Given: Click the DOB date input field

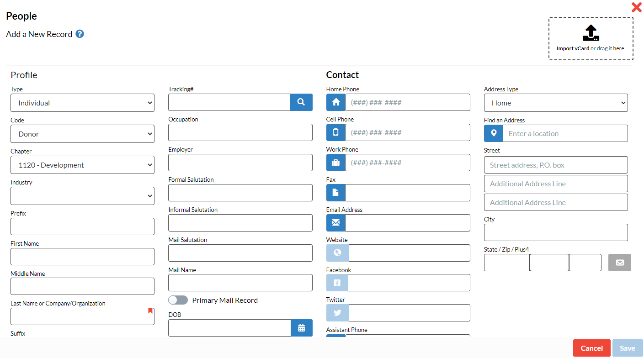Looking at the screenshot, I should click(x=229, y=328).
